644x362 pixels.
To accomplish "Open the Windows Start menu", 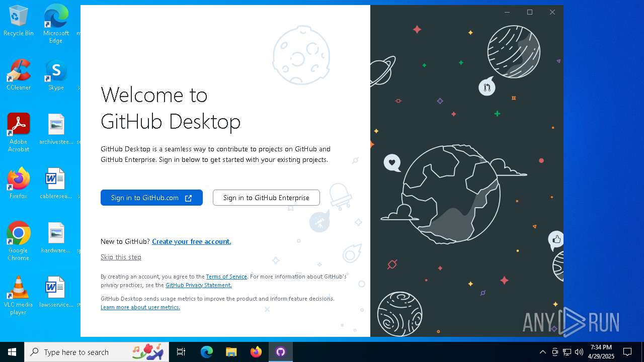I will 12,352.
